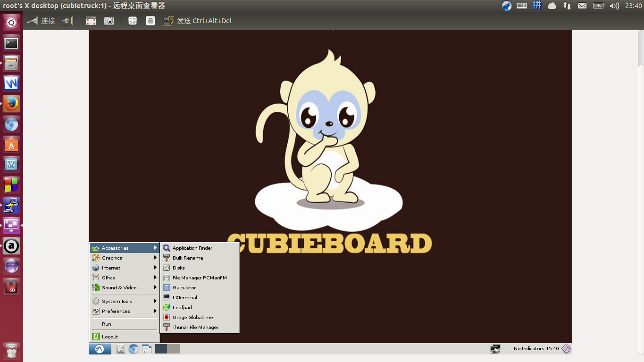Open Files manager from Ubuntu launcher

(x=11, y=63)
